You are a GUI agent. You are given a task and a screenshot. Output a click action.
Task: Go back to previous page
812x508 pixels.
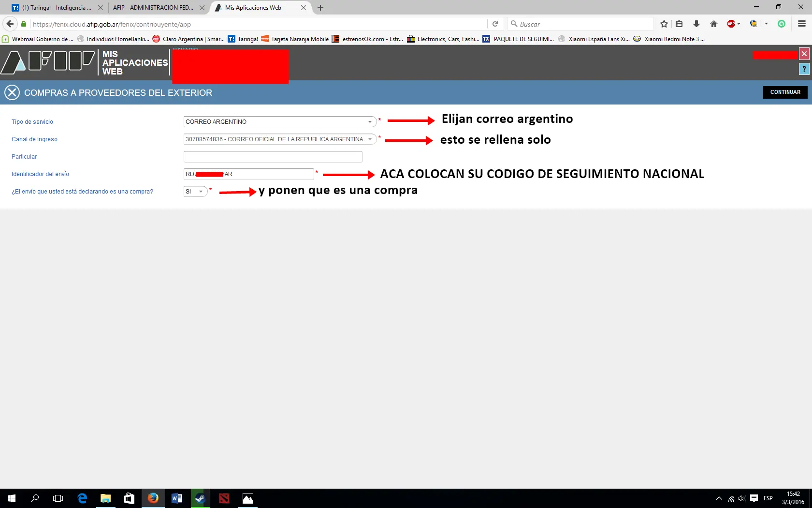tap(10, 24)
